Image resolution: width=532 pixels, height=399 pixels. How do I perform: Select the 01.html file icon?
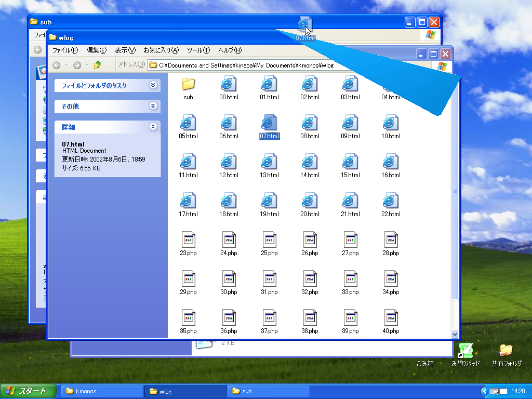269,84
